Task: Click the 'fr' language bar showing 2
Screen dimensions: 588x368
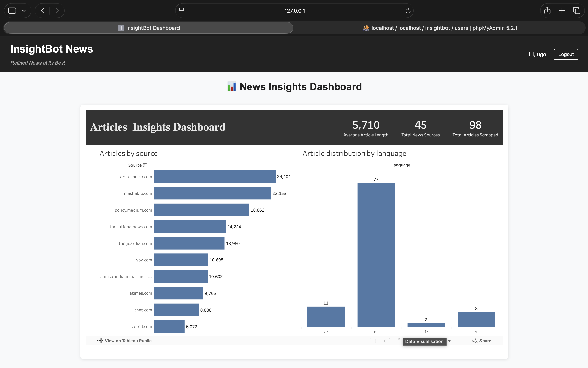Action: pos(426,325)
